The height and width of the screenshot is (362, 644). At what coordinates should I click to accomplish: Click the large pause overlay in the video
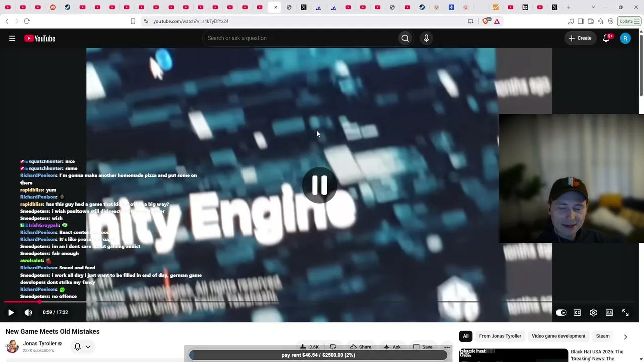click(319, 186)
